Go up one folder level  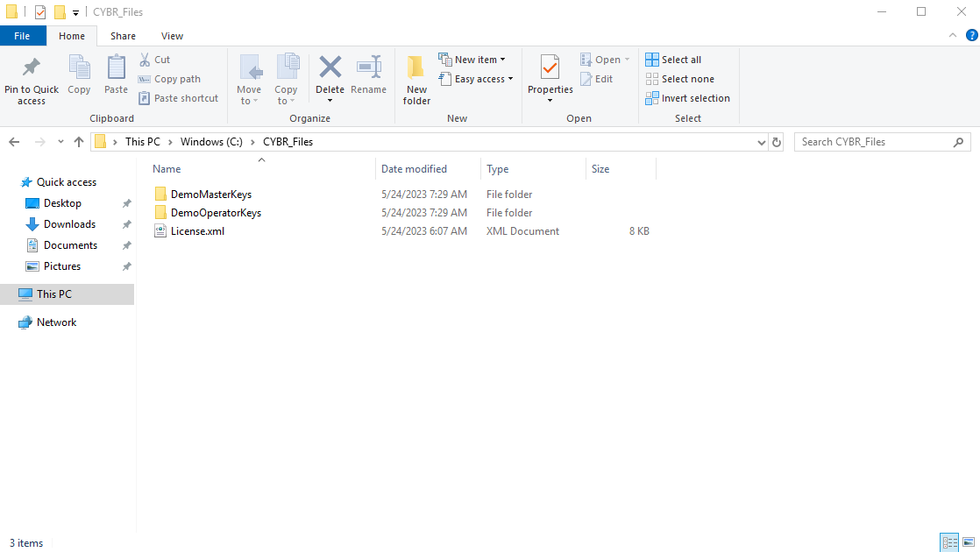pyautogui.click(x=79, y=142)
